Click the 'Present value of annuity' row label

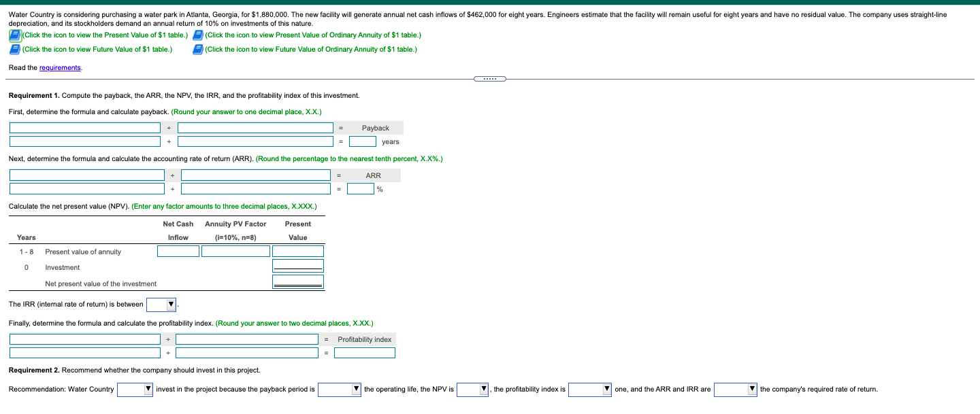tap(83, 252)
